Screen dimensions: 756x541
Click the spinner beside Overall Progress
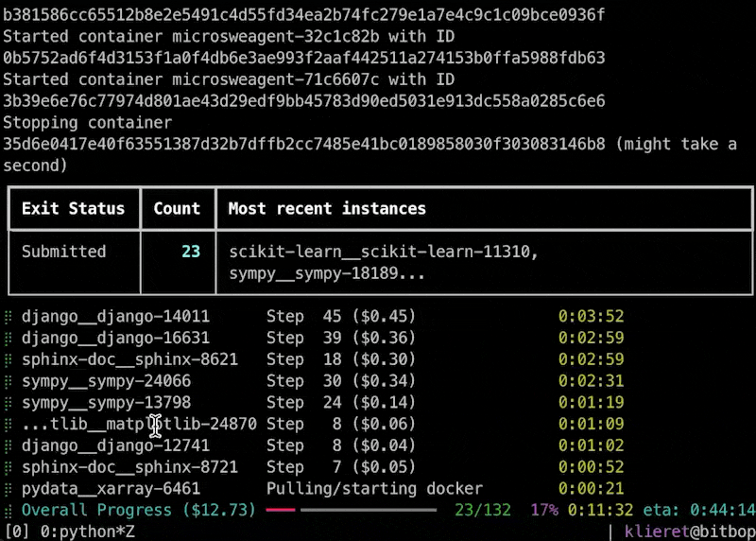click(8, 510)
